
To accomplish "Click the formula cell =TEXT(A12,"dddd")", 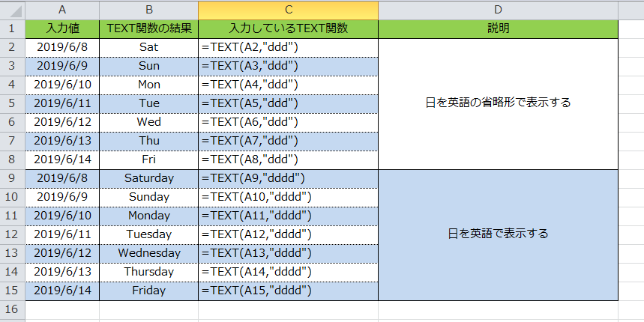I will coord(288,234).
